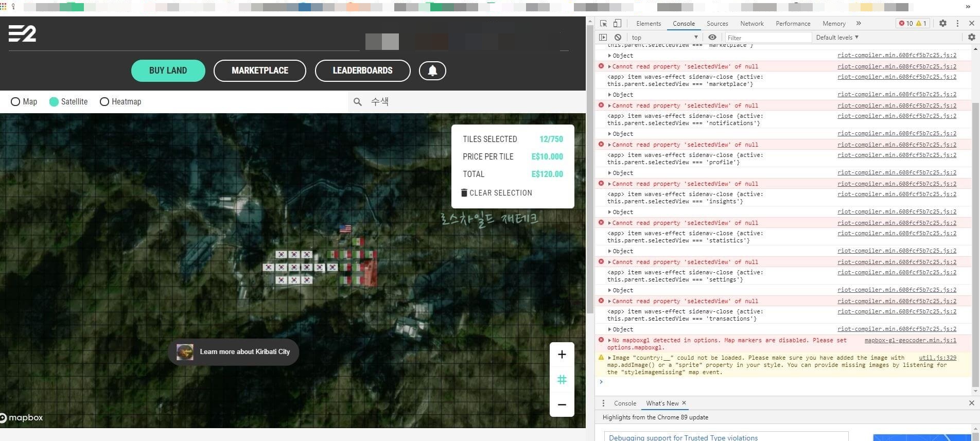Open DevTools main settings gear
This screenshot has height=441, width=980.
click(943, 23)
